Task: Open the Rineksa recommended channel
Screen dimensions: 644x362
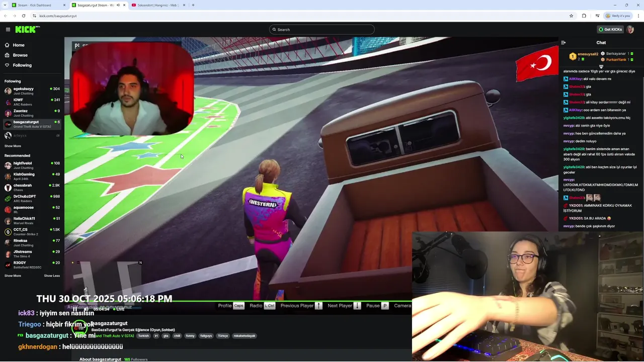Action: point(32,243)
